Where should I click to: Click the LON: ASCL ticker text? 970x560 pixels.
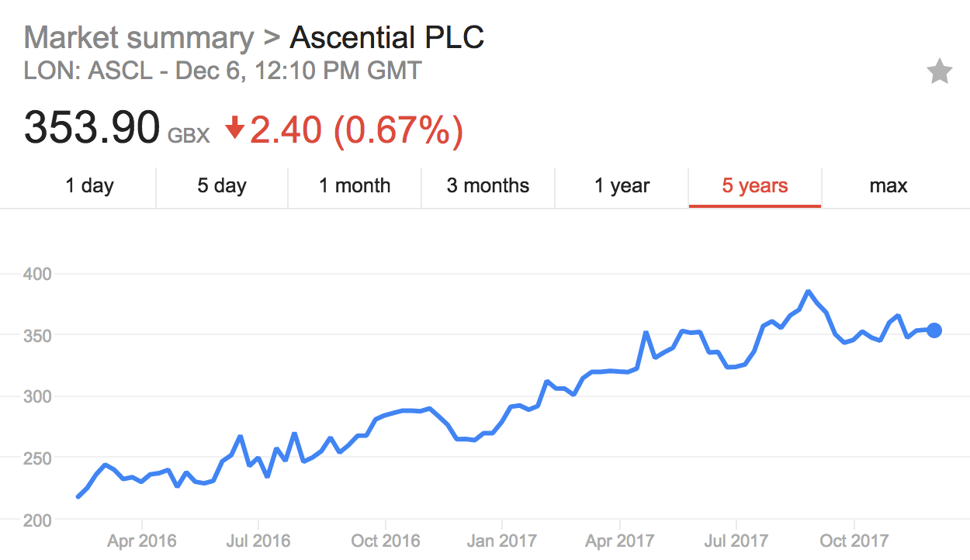click(x=90, y=71)
